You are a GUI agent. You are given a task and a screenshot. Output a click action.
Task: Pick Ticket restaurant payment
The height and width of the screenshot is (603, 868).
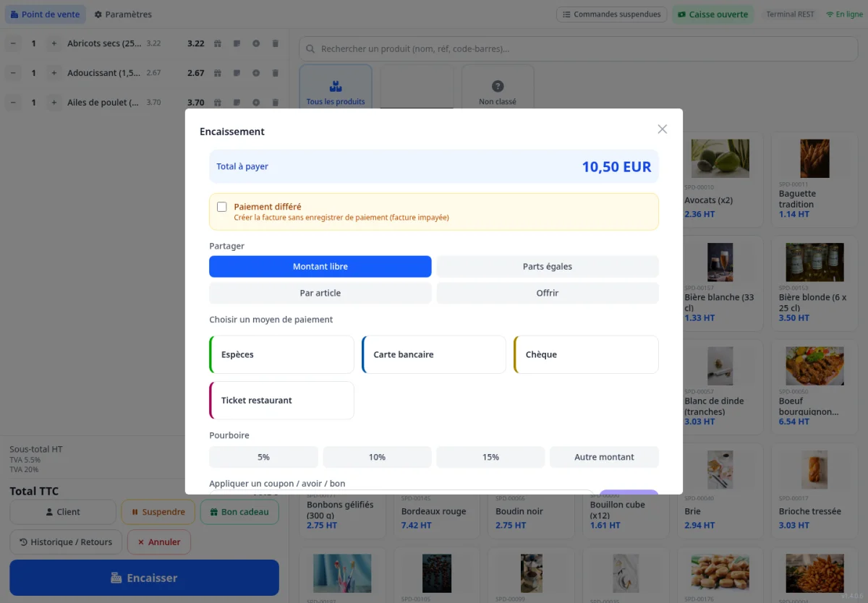tap(282, 401)
